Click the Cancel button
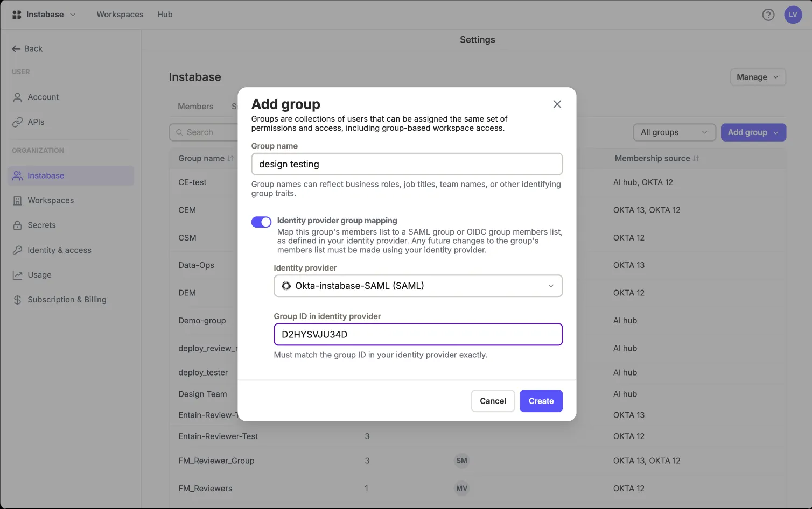812x509 pixels. point(493,401)
